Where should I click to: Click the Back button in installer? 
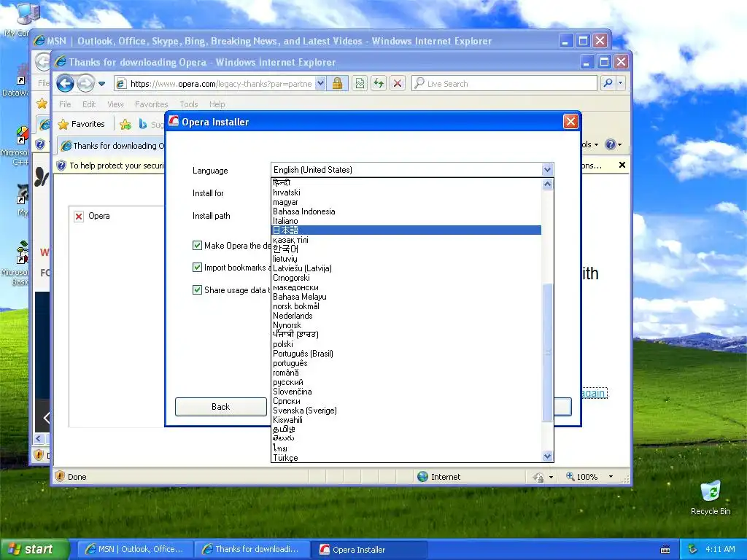[220, 407]
